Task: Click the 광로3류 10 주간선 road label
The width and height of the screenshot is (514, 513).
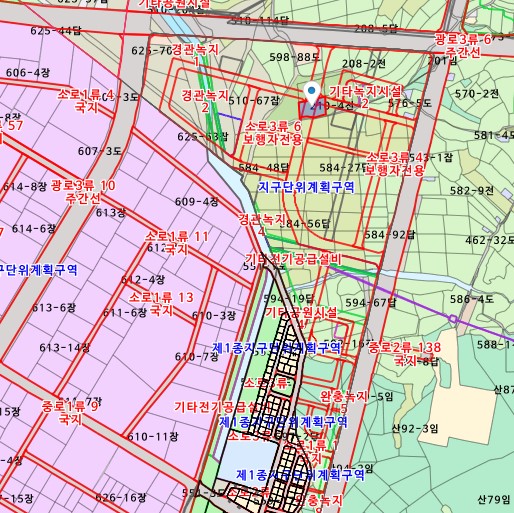Action: tap(83, 192)
